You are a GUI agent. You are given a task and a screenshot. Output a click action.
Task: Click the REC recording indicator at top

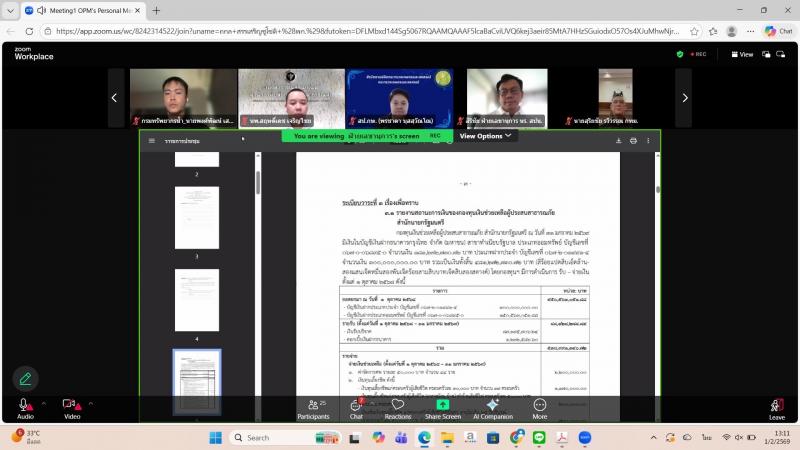pyautogui.click(x=698, y=54)
